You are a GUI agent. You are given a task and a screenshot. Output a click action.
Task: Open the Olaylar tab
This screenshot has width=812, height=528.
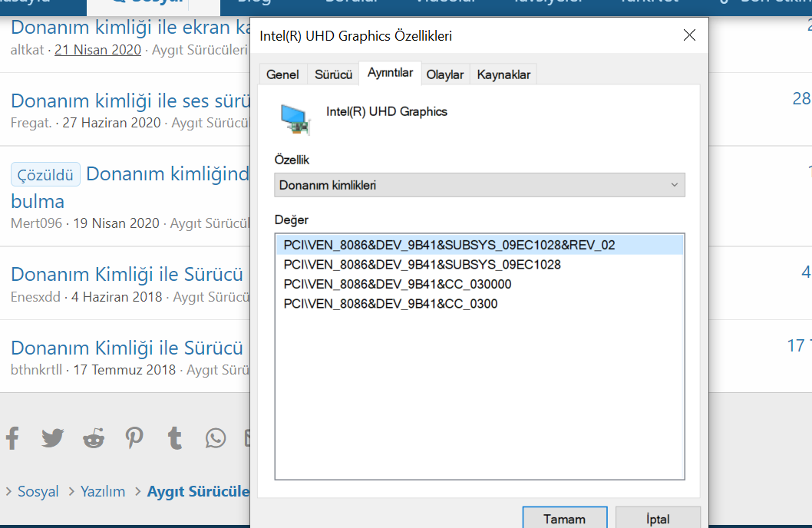[x=445, y=74]
